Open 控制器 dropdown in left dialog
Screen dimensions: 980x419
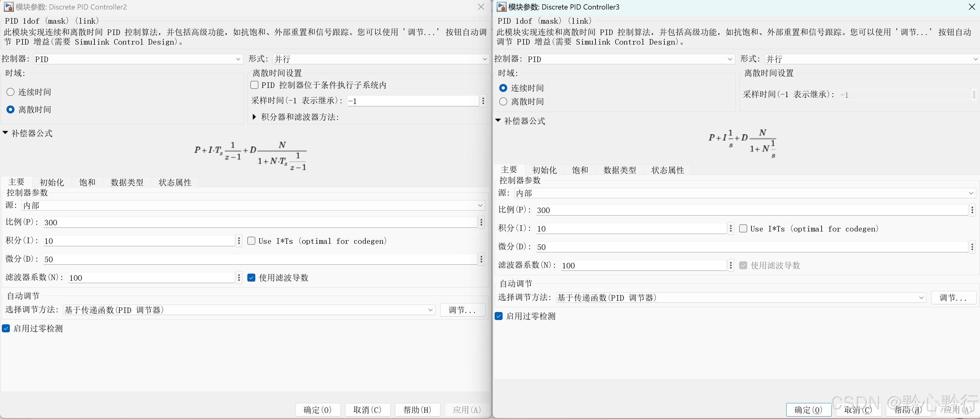(x=138, y=59)
